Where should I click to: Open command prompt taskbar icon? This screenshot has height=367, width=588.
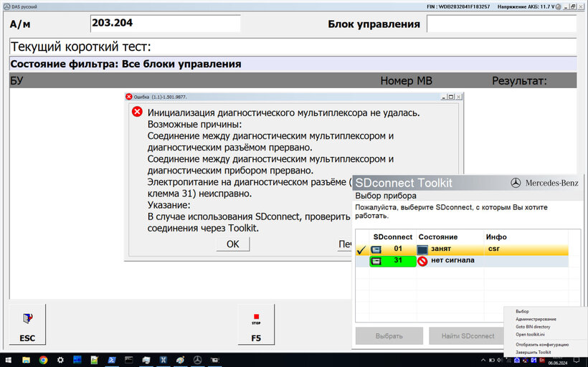[x=128, y=361]
